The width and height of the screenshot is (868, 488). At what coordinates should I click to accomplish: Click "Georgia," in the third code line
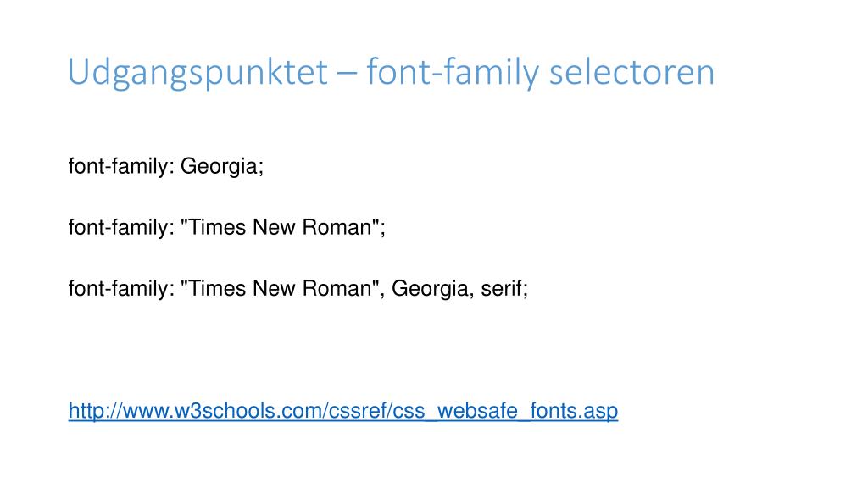433,289
